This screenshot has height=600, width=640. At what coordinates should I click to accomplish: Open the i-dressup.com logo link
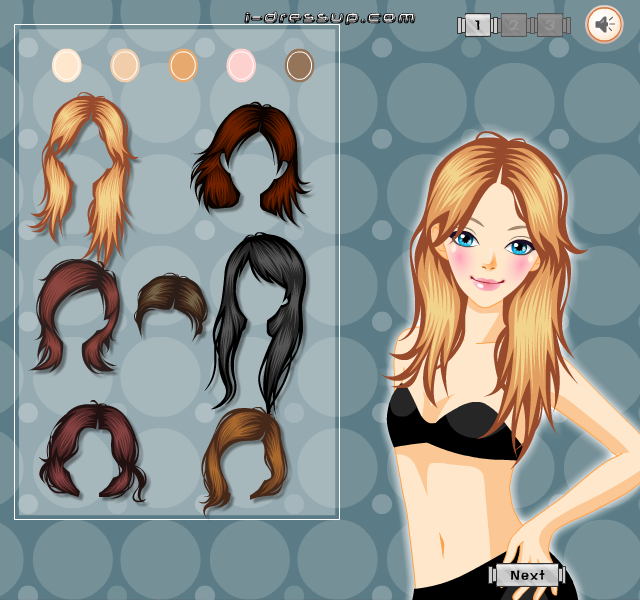point(329,18)
